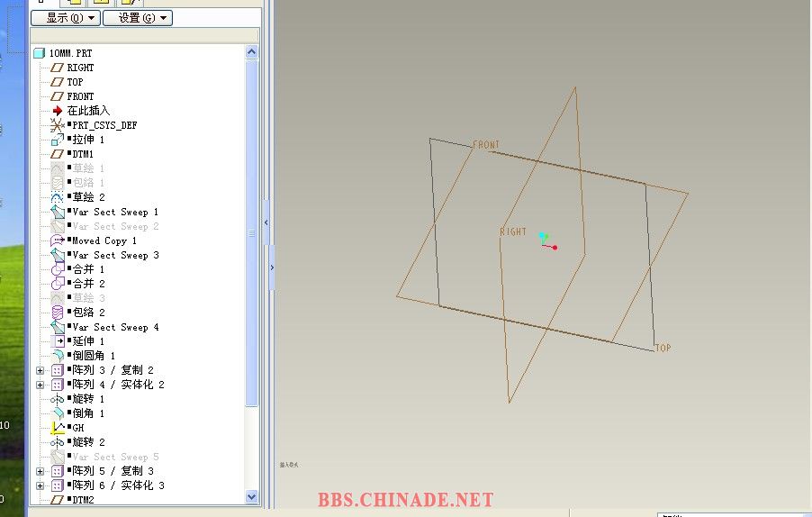Select Var Sect Sweep 4 in tree
Viewport: 812px width, 517px height.
coord(115,327)
